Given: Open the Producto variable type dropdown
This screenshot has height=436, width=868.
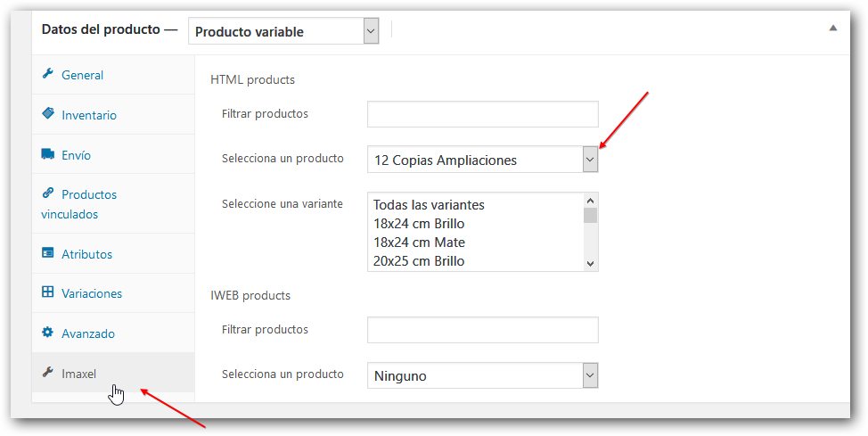Looking at the screenshot, I should tap(283, 31).
